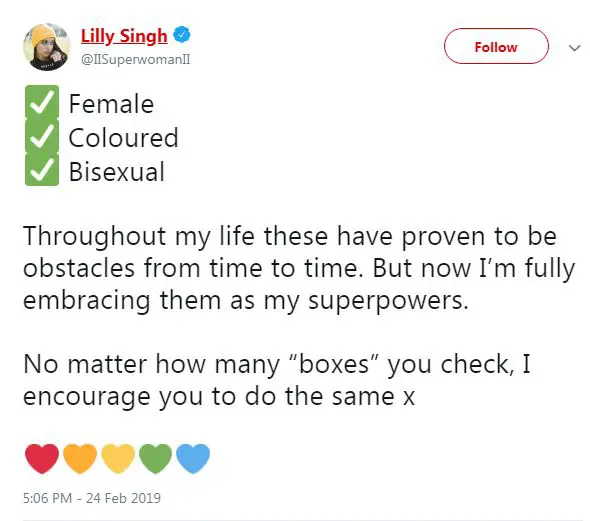
Task: Click the "No matter how many" paragraph
Action: [277, 380]
